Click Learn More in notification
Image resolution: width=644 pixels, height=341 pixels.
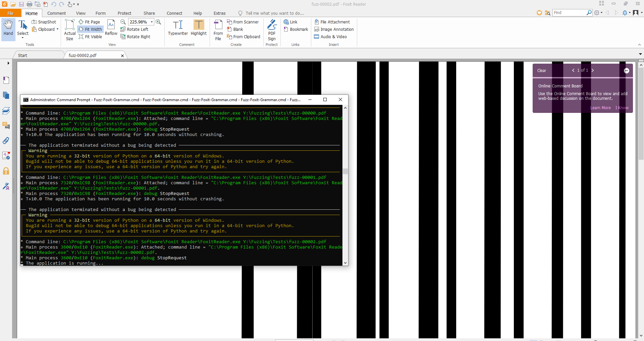(x=600, y=108)
